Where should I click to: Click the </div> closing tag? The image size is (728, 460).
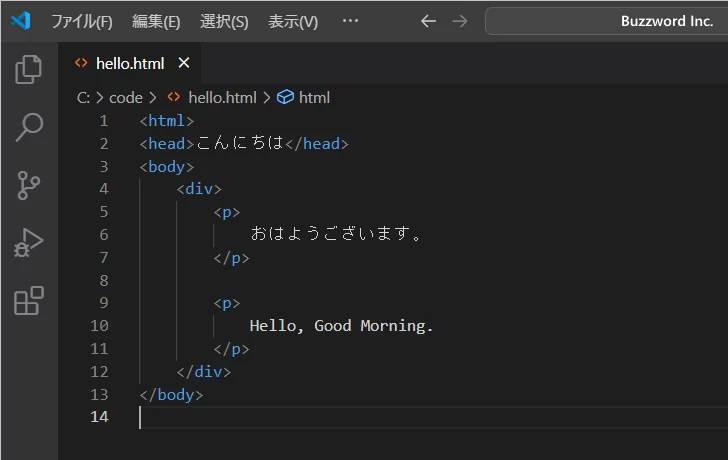[x=204, y=372]
